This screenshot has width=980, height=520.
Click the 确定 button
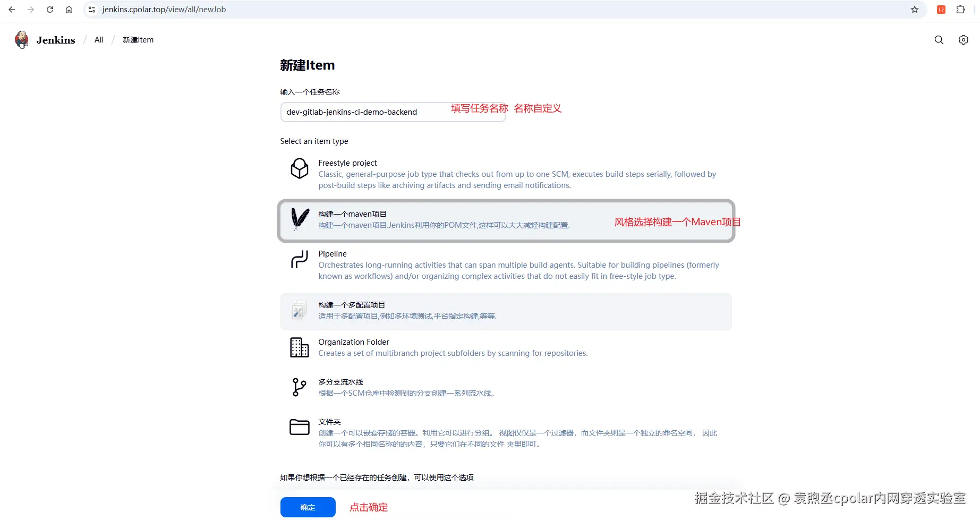[x=308, y=507]
